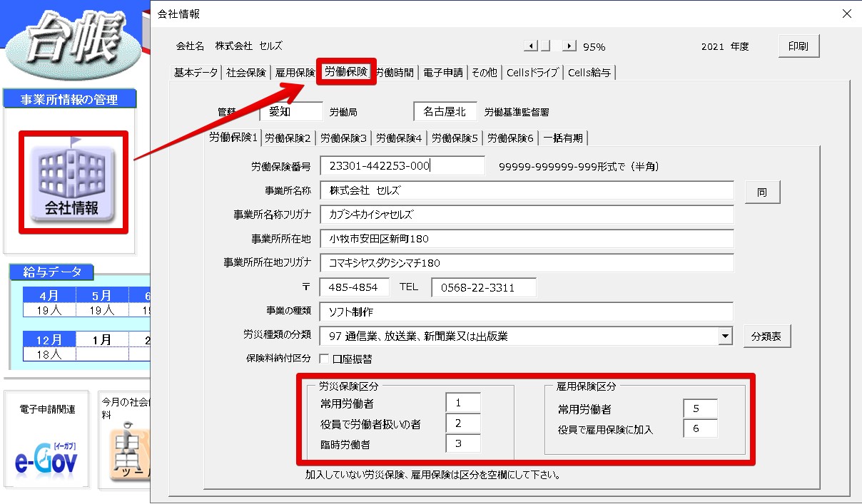Open the 雇用保険 tab

tap(295, 72)
